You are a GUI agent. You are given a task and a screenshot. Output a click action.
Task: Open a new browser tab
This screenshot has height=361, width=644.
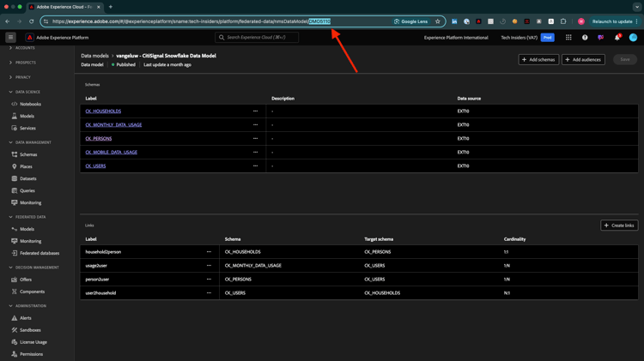pyautogui.click(x=111, y=7)
